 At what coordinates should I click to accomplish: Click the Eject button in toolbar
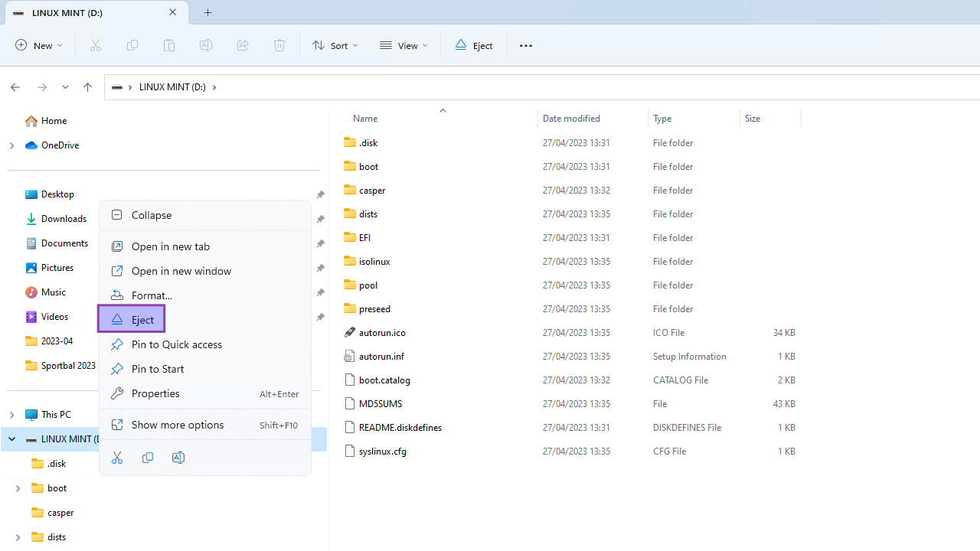(x=474, y=45)
